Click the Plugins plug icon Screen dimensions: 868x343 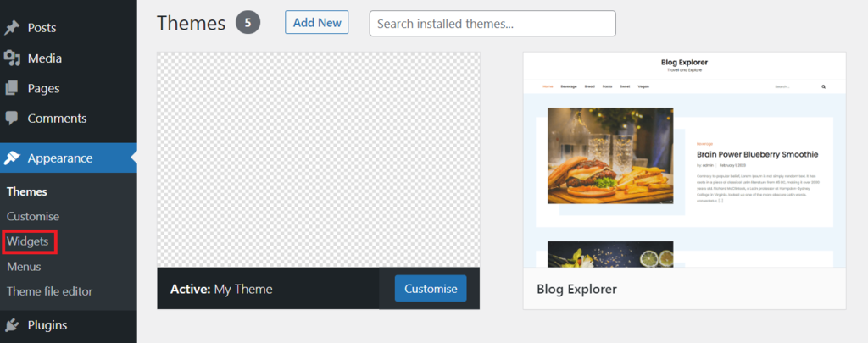[12, 325]
